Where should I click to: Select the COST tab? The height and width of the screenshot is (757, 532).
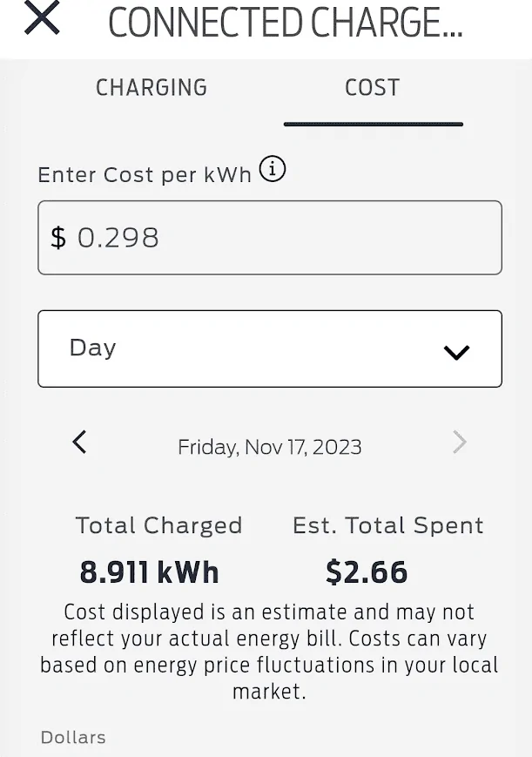(372, 88)
